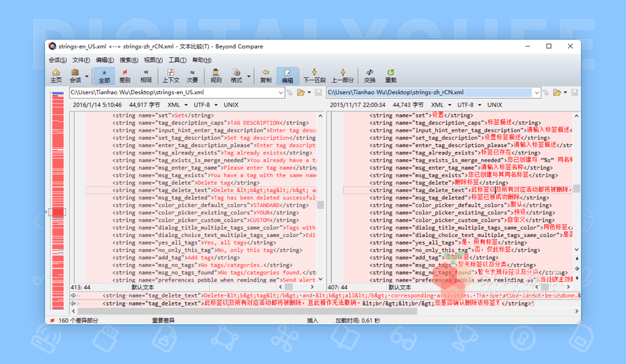This screenshot has height=364, width=626.
Task: Open the left browse-folder dropdown arrow
Action: [309, 93]
